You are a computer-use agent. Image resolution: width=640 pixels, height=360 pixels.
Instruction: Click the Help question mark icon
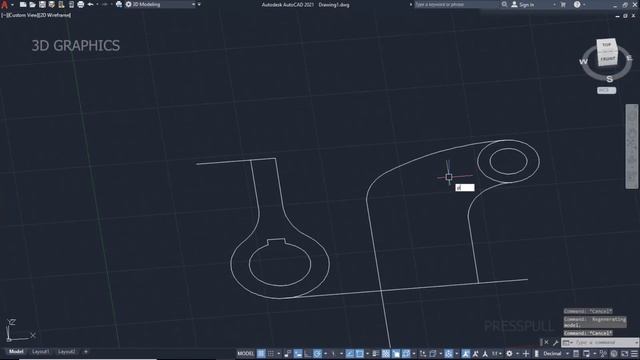click(x=577, y=4)
